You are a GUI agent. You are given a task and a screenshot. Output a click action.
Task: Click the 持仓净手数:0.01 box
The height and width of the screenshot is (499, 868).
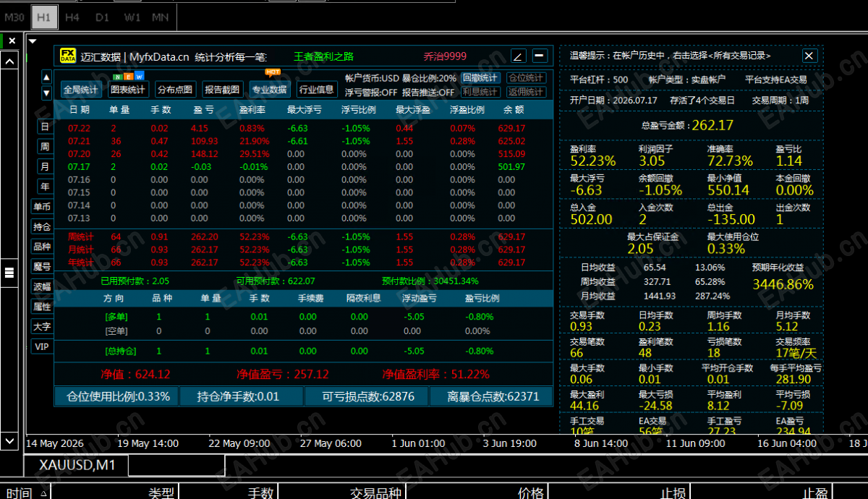(242, 396)
